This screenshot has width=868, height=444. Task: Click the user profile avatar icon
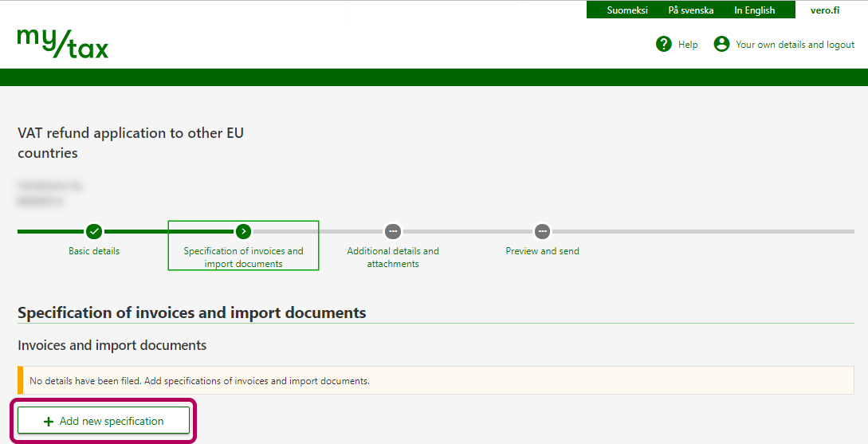click(x=721, y=44)
